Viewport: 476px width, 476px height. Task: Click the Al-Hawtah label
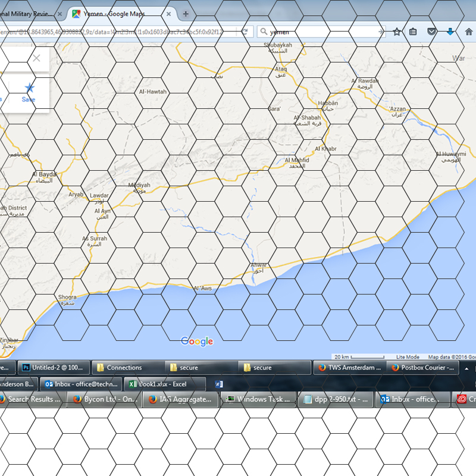tap(153, 92)
